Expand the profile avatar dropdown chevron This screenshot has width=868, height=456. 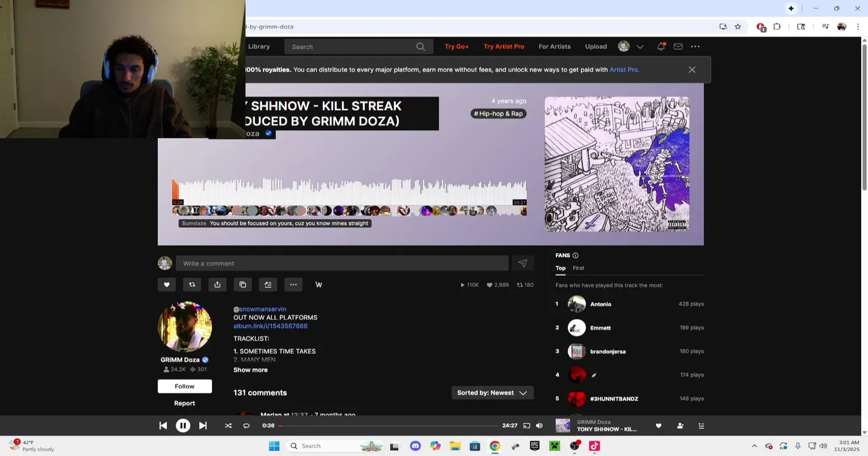(x=640, y=46)
